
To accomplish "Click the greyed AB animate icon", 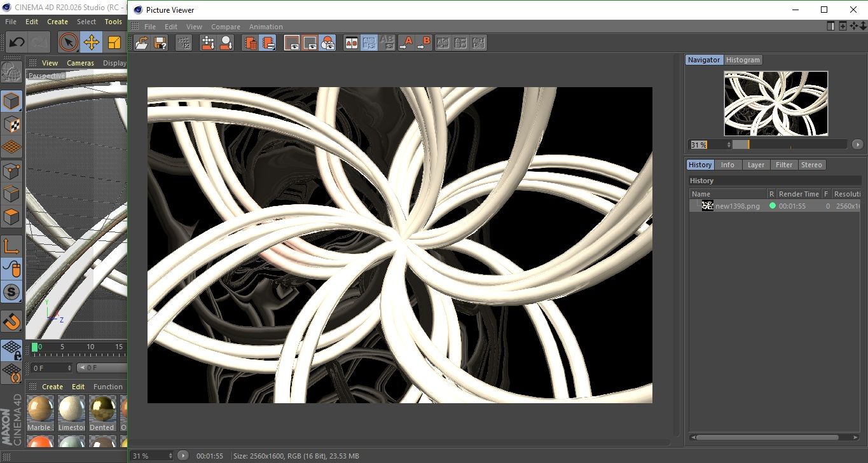I will 387,43.
